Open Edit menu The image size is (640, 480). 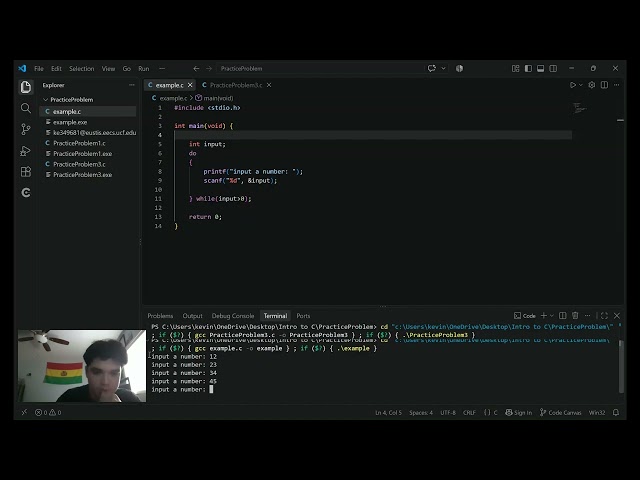coord(56,68)
